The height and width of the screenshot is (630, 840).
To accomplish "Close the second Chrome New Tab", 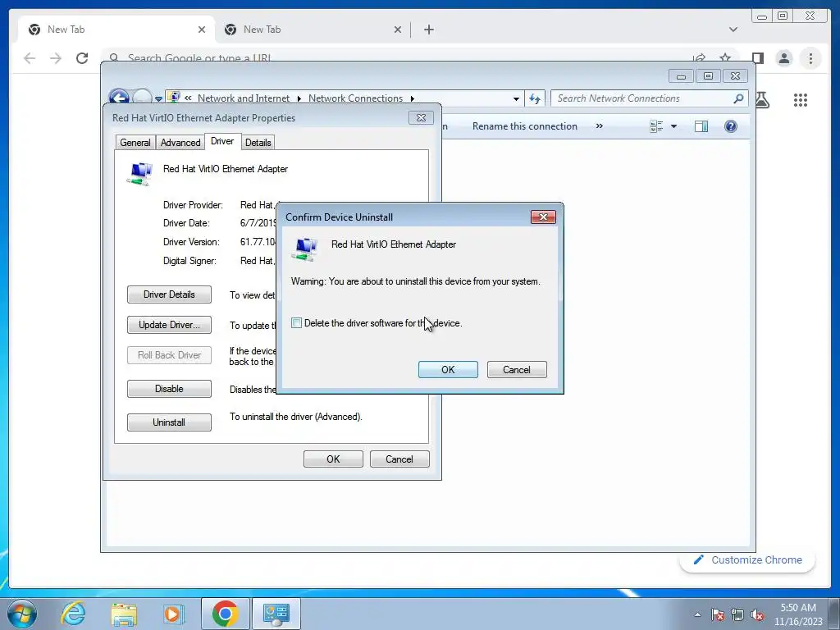I will pos(398,30).
